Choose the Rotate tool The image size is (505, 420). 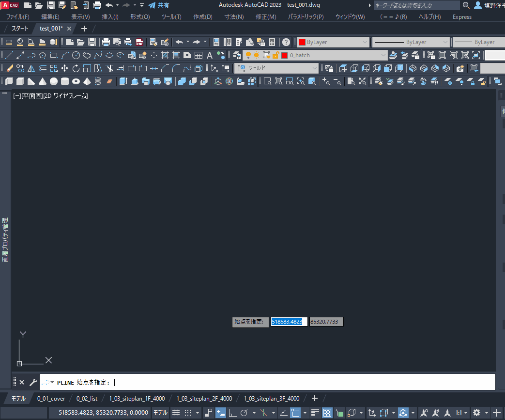(x=76, y=68)
